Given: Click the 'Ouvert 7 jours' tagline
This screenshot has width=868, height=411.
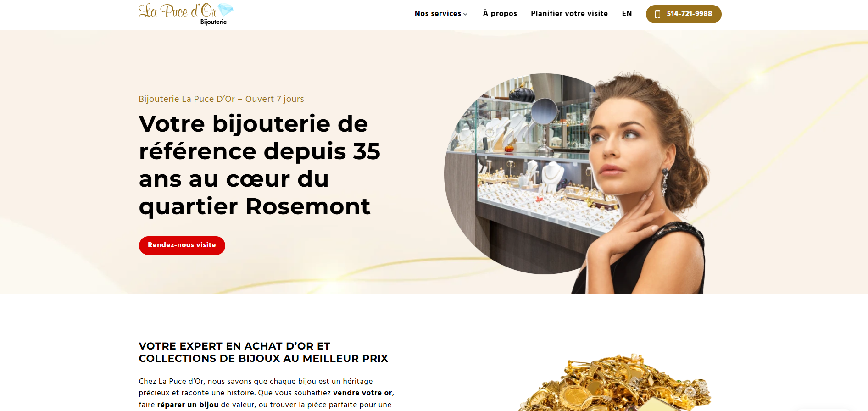Looking at the screenshot, I should point(274,99).
